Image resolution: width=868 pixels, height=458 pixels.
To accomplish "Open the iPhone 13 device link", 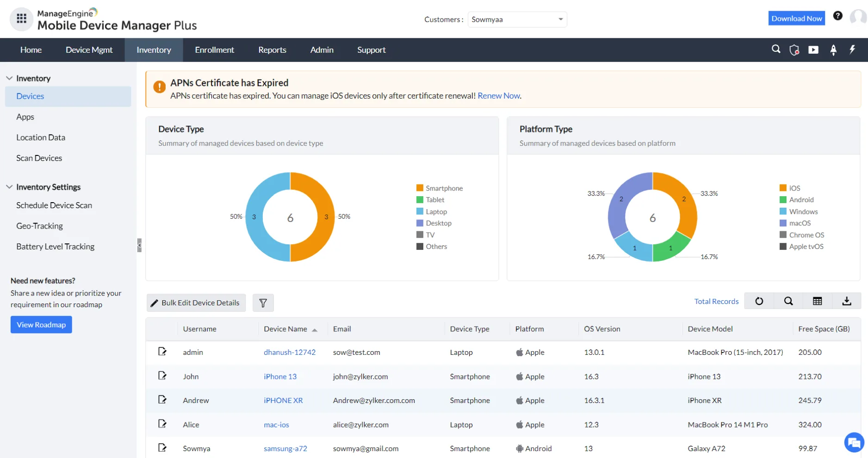I will [x=280, y=377].
